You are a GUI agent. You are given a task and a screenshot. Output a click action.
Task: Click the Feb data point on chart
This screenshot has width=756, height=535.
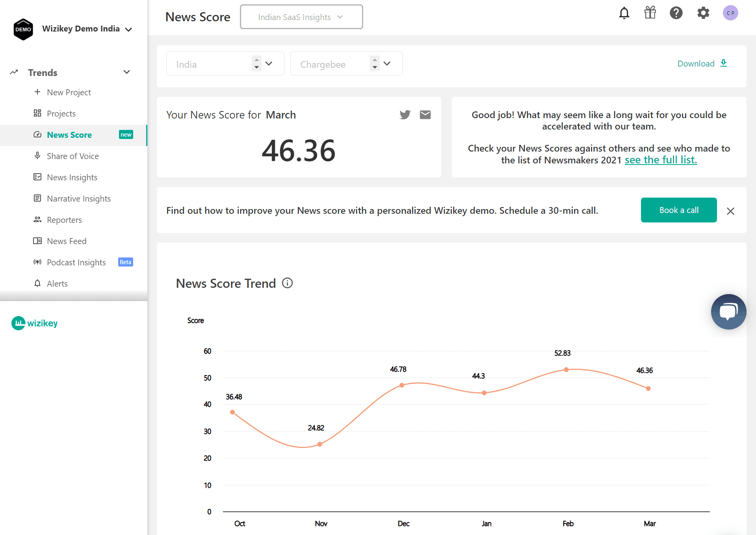pyautogui.click(x=566, y=370)
